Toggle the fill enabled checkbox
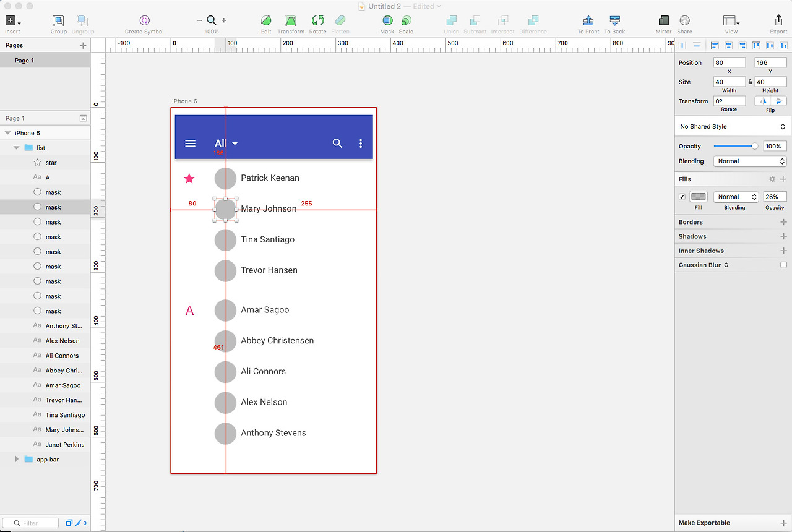The width and height of the screenshot is (792, 532). 682,197
